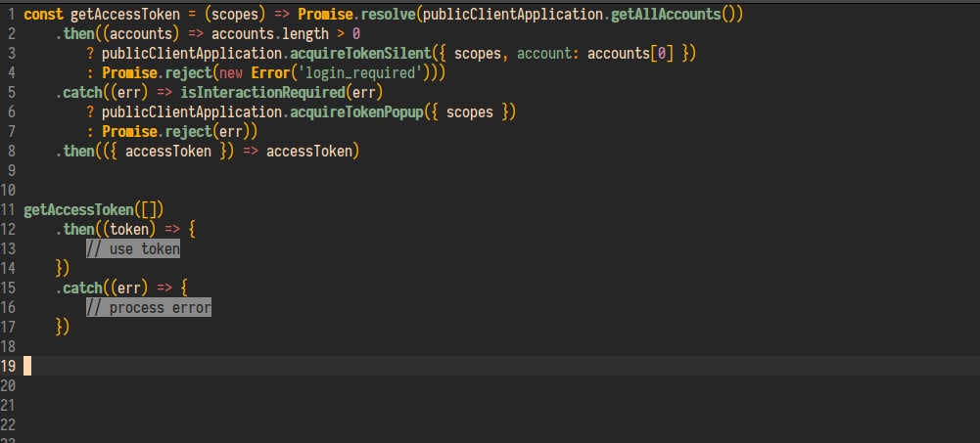Click the 'getAccessToken([])' call on line 11

pos(94,209)
